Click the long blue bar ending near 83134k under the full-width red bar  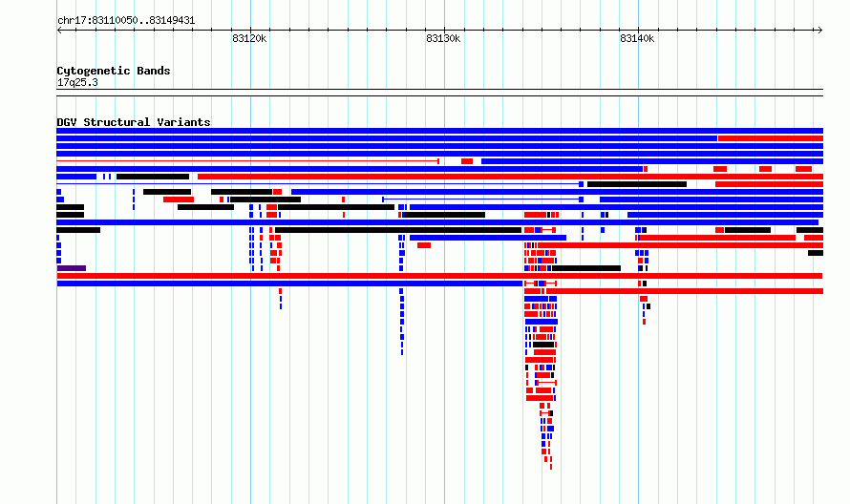pyautogui.click(x=289, y=283)
